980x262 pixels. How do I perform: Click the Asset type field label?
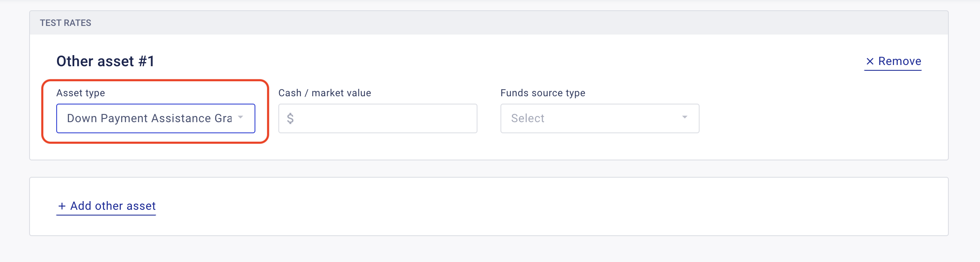click(x=80, y=93)
